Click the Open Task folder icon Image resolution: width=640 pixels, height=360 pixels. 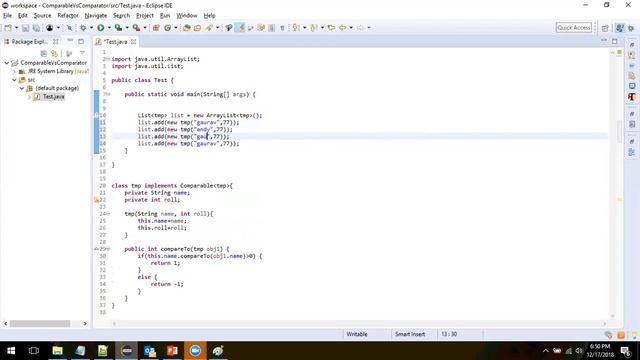pyautogui.click(x=198, y=28)
